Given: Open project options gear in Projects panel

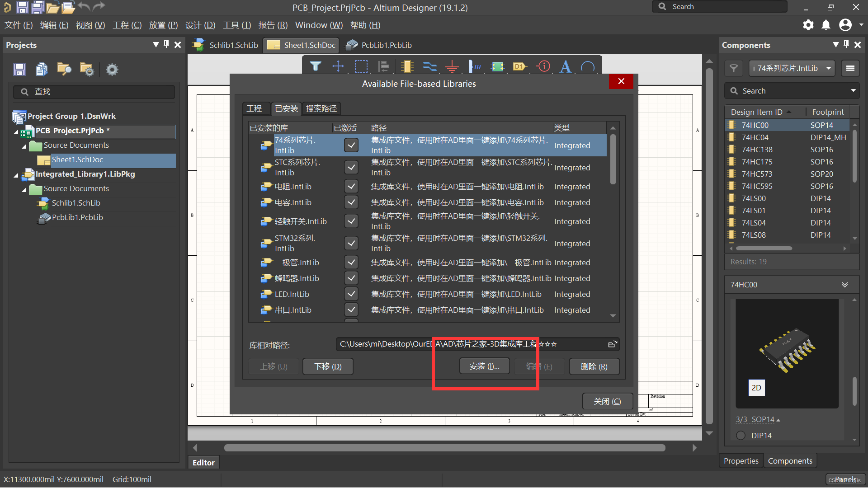Looking at the screenshot, I should point(112,70).
